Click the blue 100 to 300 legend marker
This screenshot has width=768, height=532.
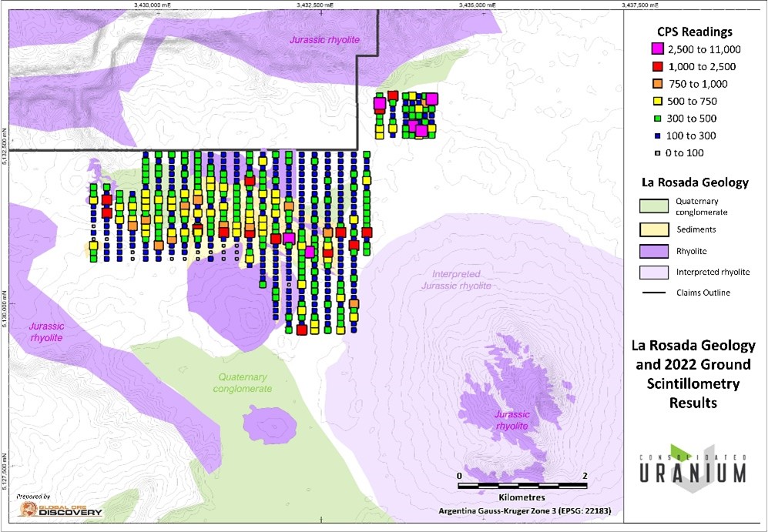click(658, 136)
